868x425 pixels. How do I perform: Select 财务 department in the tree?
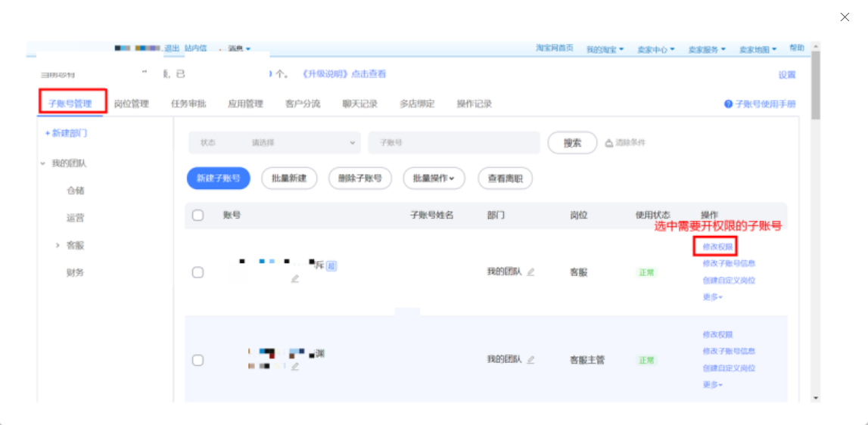75,273
